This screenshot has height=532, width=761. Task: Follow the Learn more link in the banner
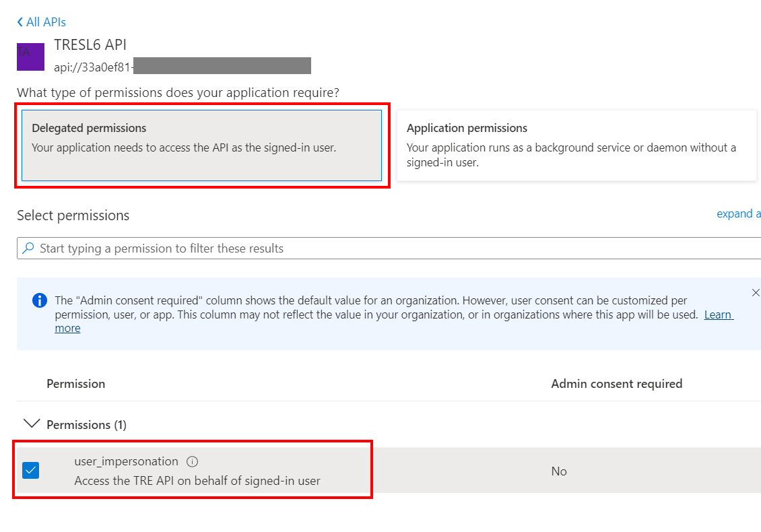point(718,314)
